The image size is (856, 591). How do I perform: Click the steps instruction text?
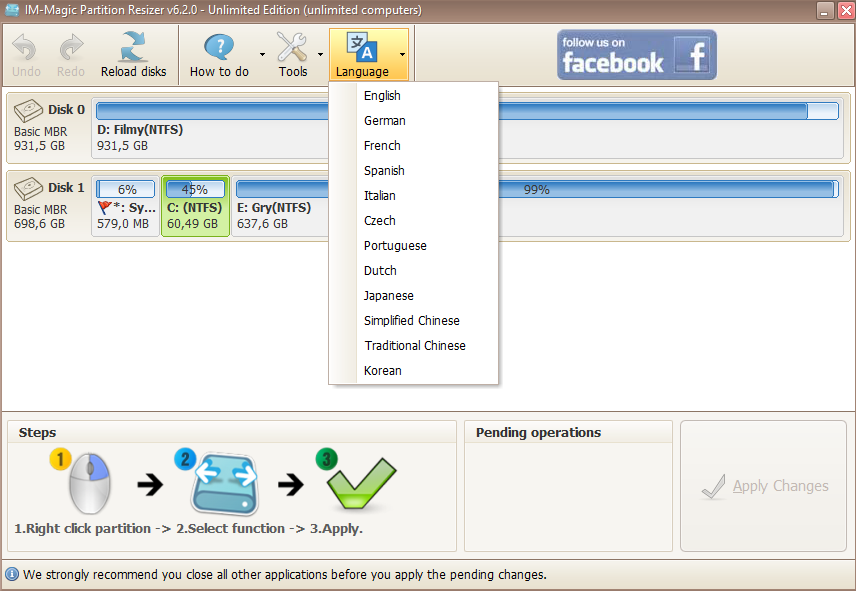(x=188, y=528)
